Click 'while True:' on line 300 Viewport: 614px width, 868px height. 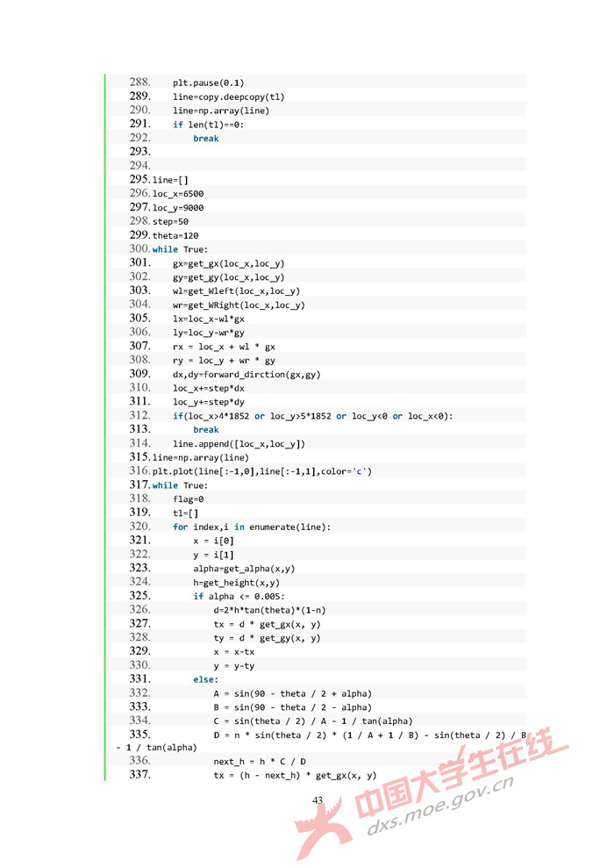180,250
